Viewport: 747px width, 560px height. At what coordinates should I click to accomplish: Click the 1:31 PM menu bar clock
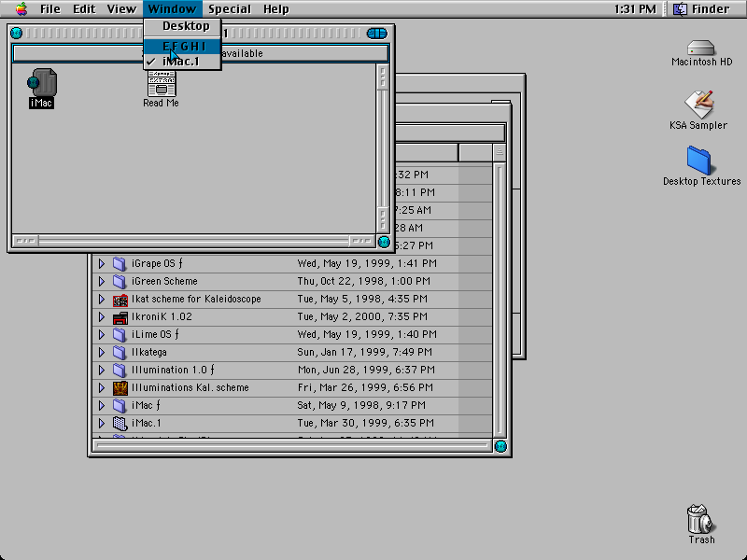635,9
